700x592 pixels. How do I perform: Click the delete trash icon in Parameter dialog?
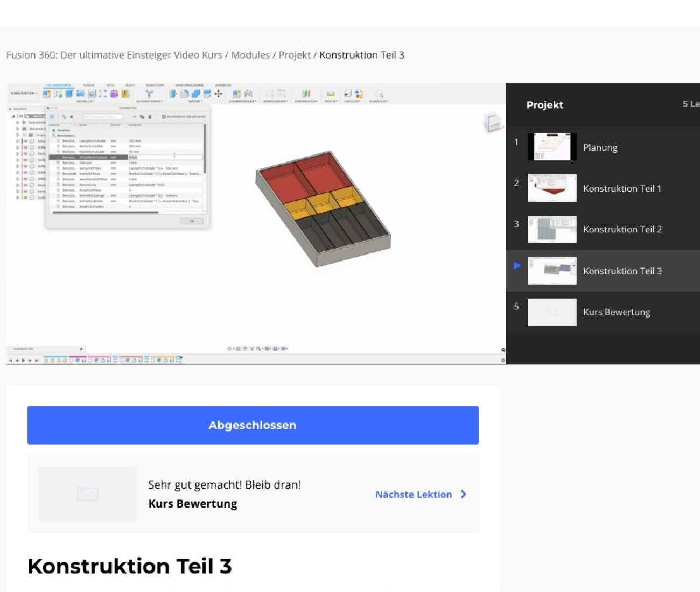pyautogui.click(x=150, y=117)
